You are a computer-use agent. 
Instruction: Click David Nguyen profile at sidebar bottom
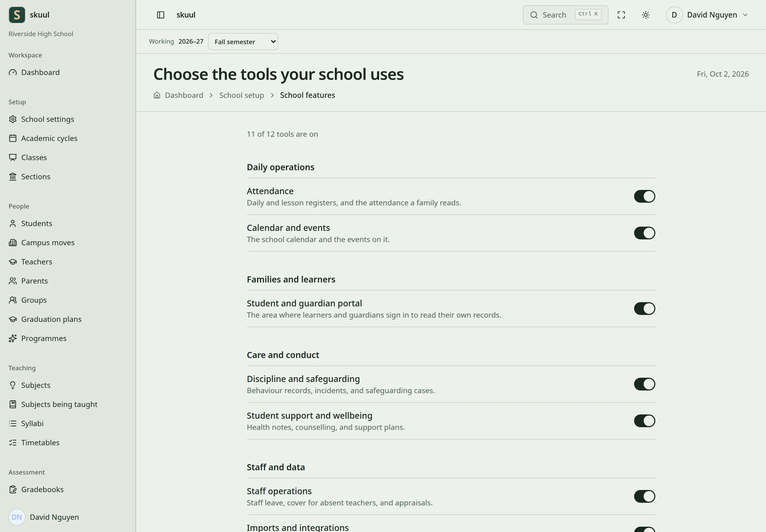click(x=44, y=517)
